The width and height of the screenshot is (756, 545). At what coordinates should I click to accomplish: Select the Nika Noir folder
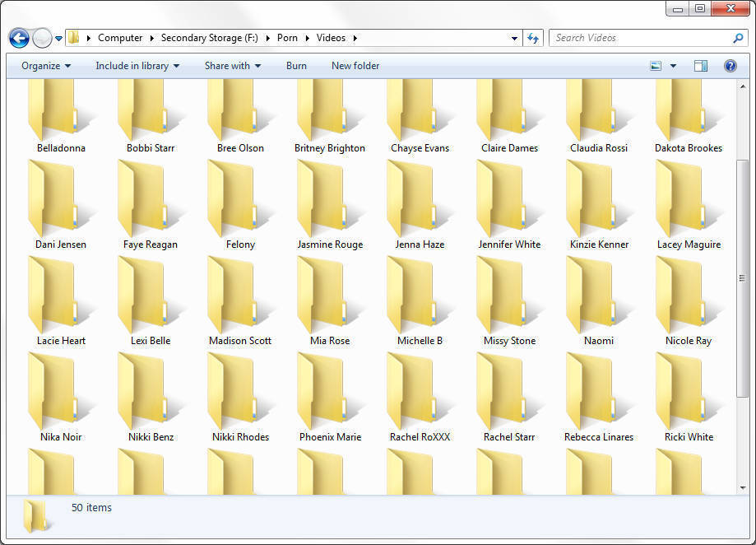(61, 398)
